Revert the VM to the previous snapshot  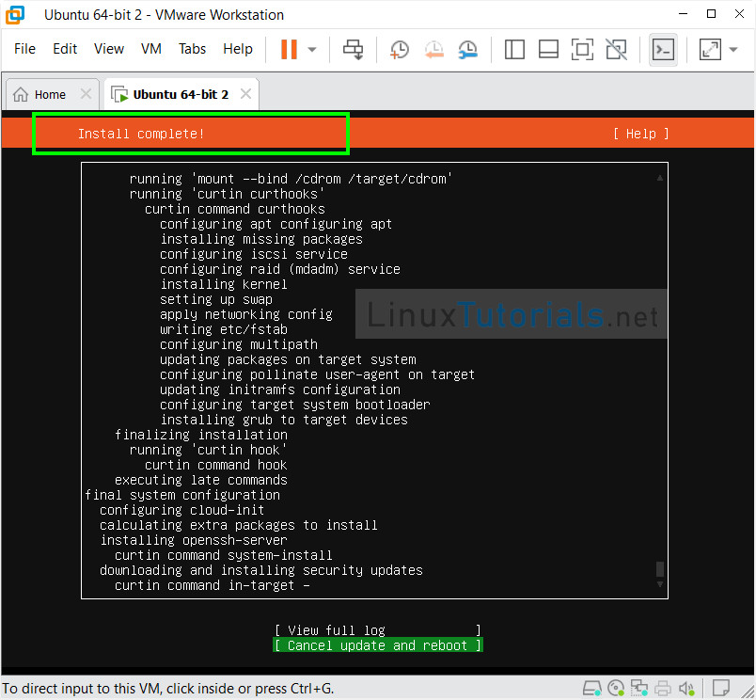pos(433,49)
